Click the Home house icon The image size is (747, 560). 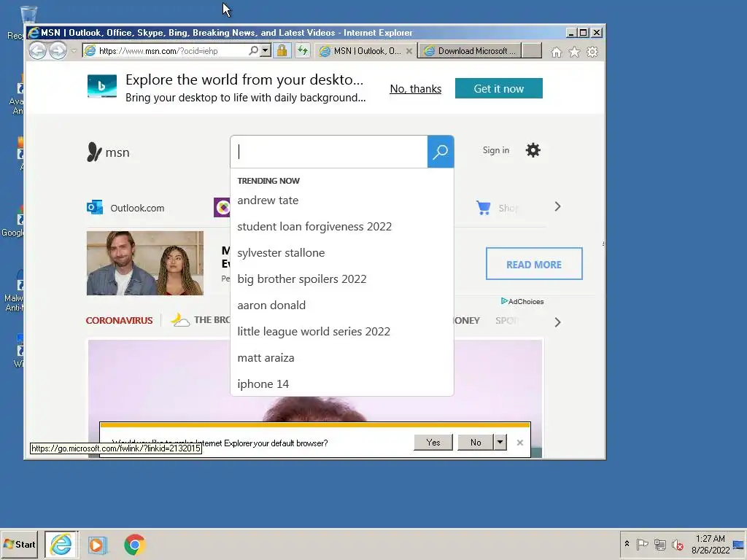[557, 52]
